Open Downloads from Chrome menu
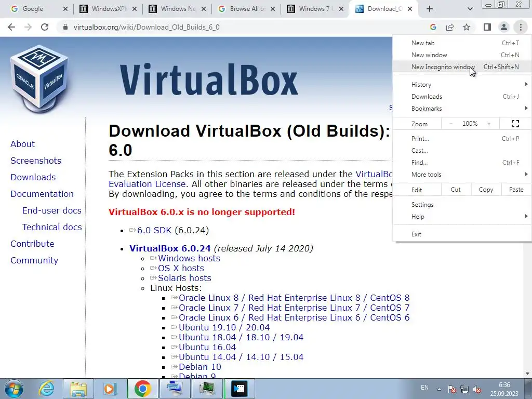The image size is (532, 399). pyautogui.click(x=462, y=96)
